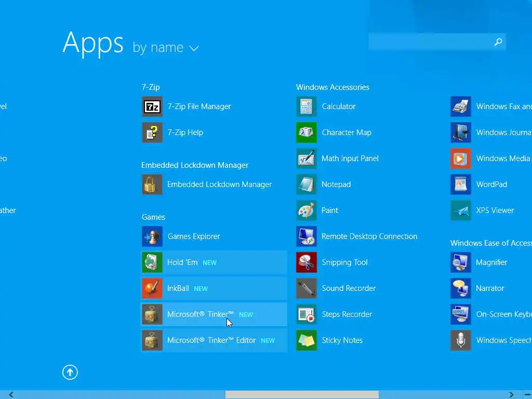Click the '7-Zip File Manager' label text
Image resolution: width=532 pixels, height=399 pixels.
pyautogui.click(x=199, y=107)
